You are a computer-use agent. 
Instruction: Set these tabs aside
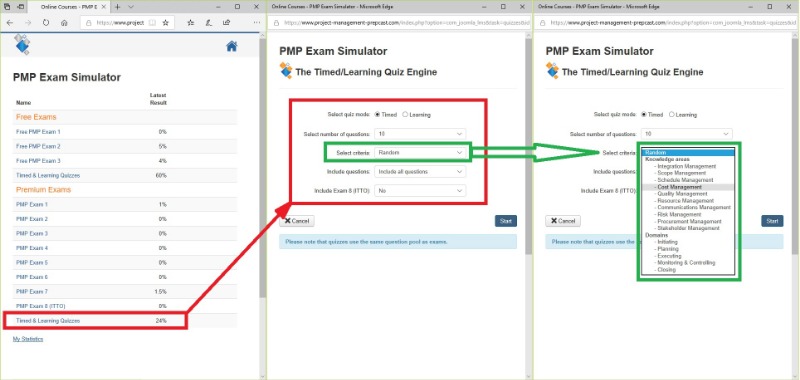pos(20,7)
